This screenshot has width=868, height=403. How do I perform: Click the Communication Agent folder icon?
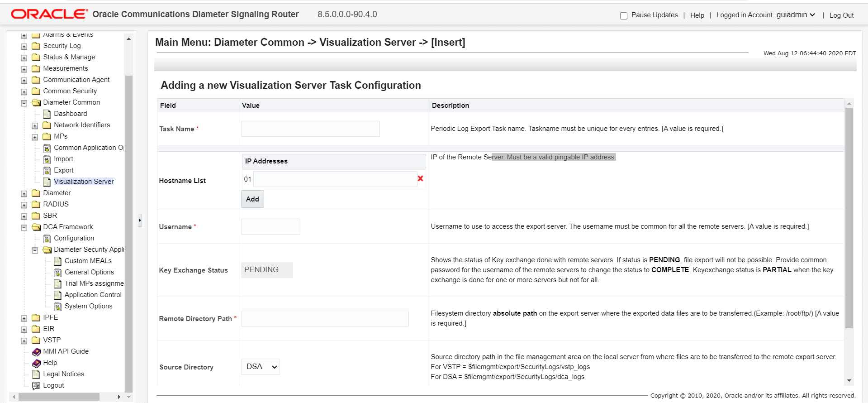click(36, 80)
